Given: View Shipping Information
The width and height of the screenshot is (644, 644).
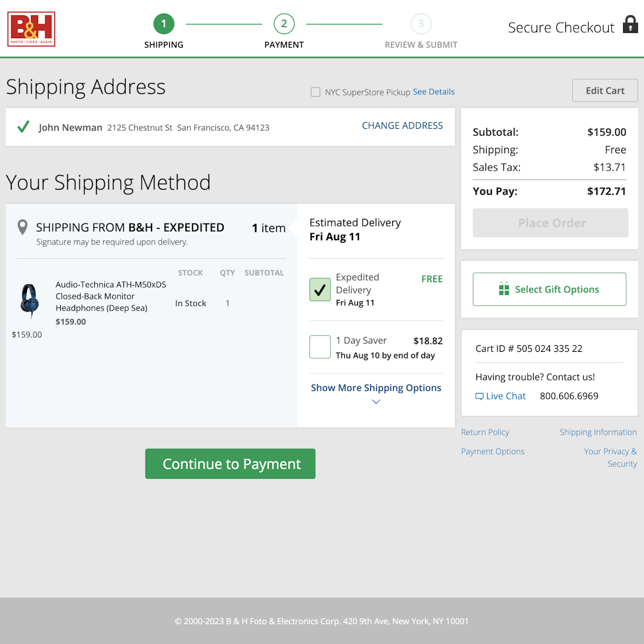Looking at the screenshot, I should [598, 432].
